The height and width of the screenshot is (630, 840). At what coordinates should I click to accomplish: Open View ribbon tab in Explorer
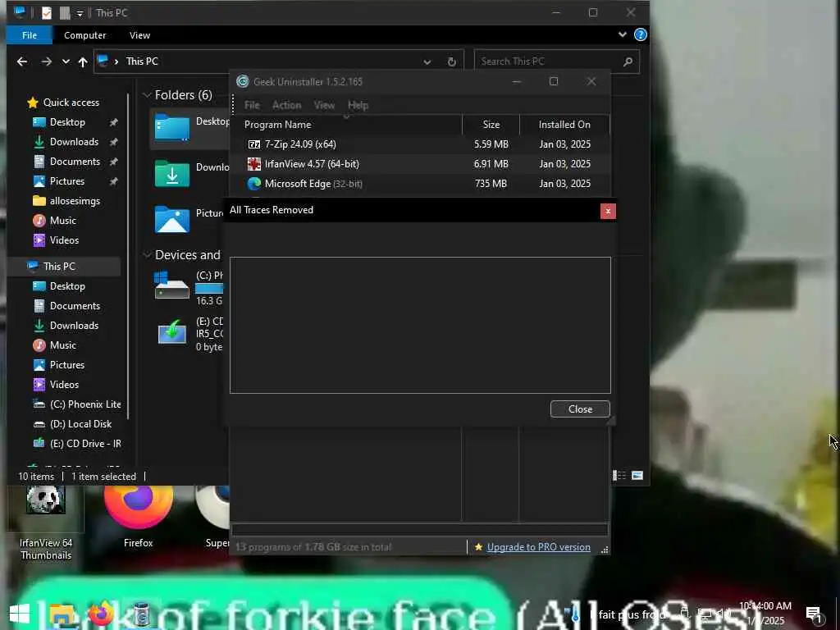(x=139, y=34)
